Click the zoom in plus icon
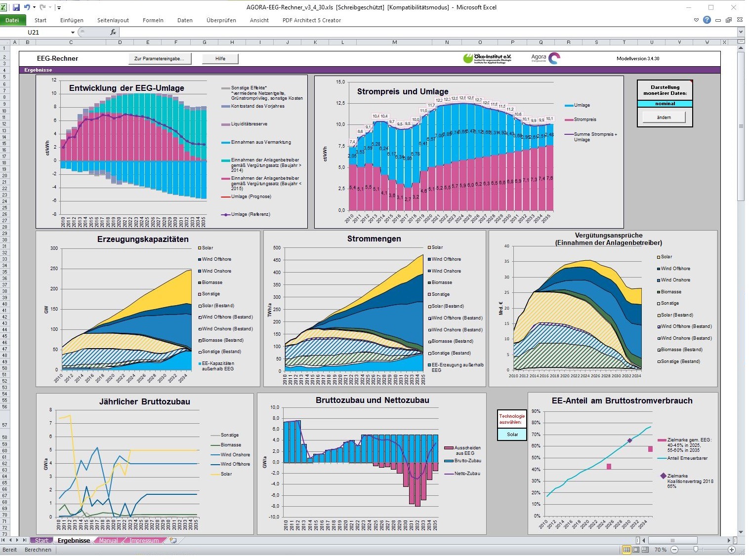Screen dimensions: 749x560 point(732,550)
